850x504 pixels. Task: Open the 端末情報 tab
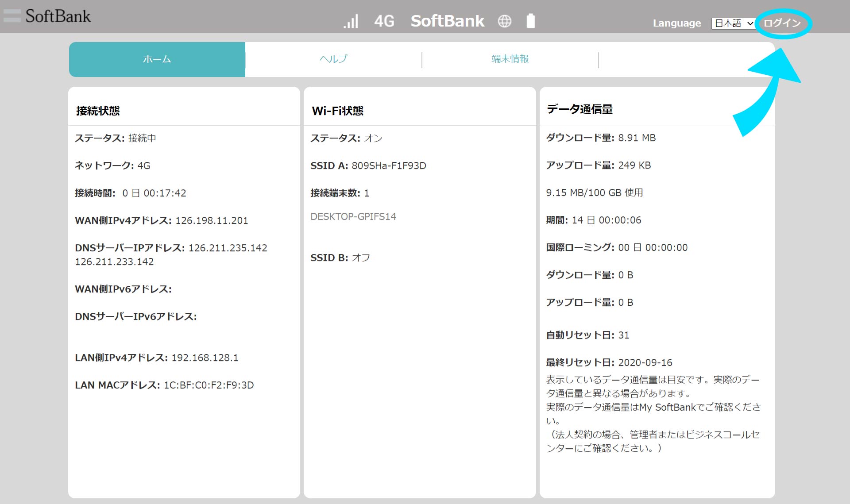[x=510, y=59]
